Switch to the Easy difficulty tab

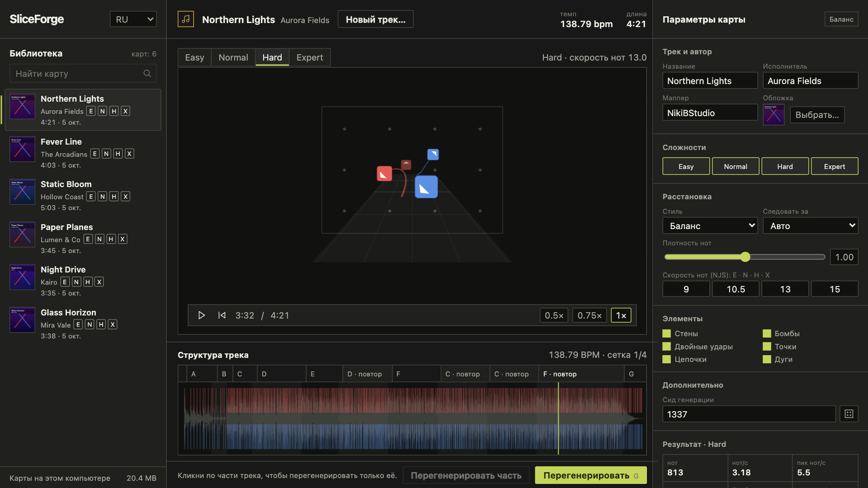[x=194, y=57]
